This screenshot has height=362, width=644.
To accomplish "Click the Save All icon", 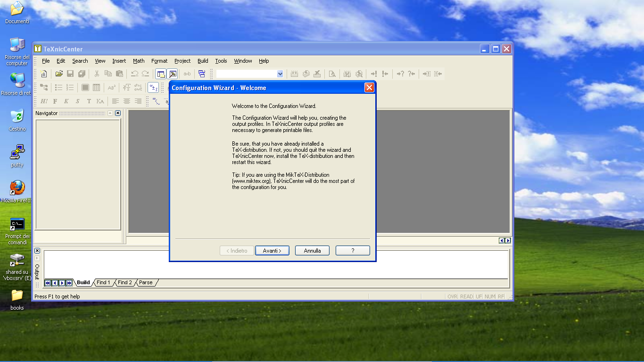I will point(82,74).
